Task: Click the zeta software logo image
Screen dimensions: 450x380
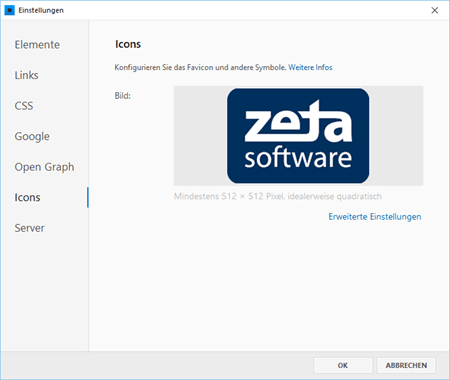Action: (x=298, y=136)
